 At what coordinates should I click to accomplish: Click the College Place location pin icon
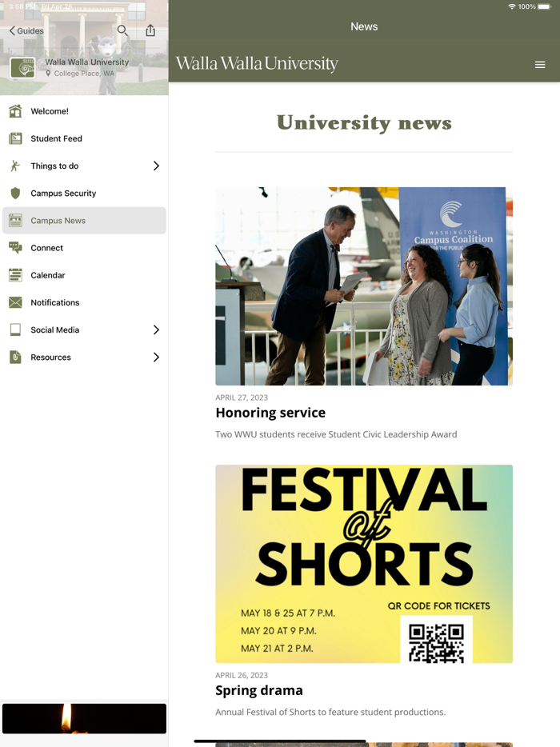click(x=48, y=74)
